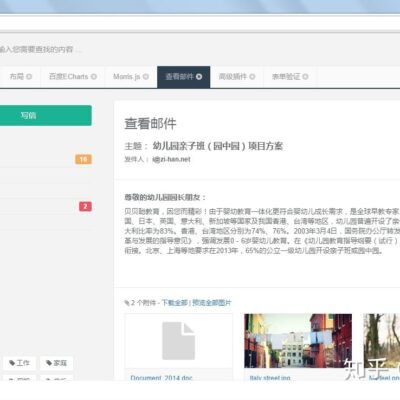The image size is (400, 400).
Task: Click the 下载全部 link
Action: [175, 303]
